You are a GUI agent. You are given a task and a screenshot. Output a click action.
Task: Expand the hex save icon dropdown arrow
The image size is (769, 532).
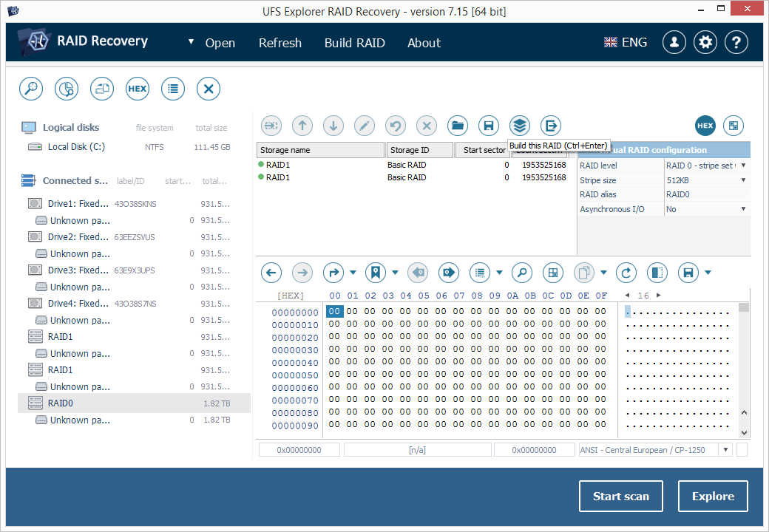coord(708,273)
